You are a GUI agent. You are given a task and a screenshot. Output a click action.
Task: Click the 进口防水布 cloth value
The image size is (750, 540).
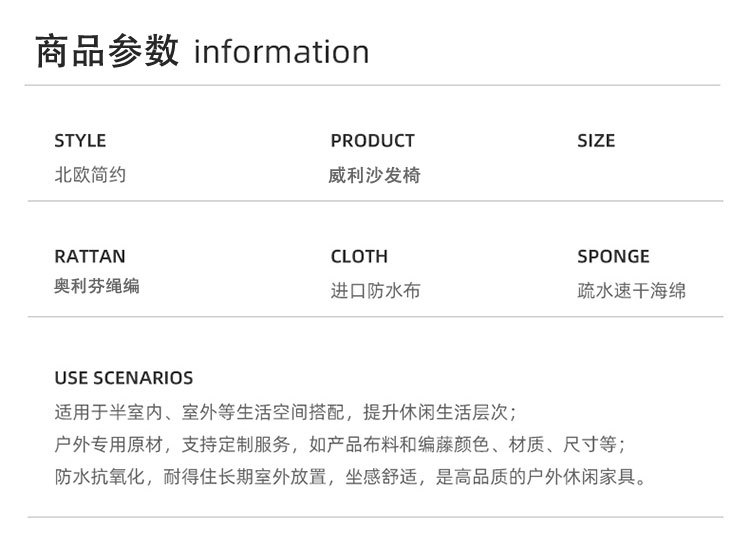tap(375, 292)
